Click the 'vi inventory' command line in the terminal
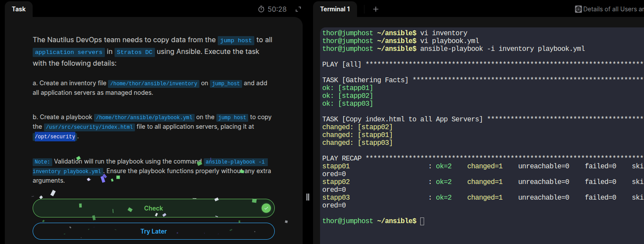Viewport: 644px width, 244px height. [x=444, y=33]
